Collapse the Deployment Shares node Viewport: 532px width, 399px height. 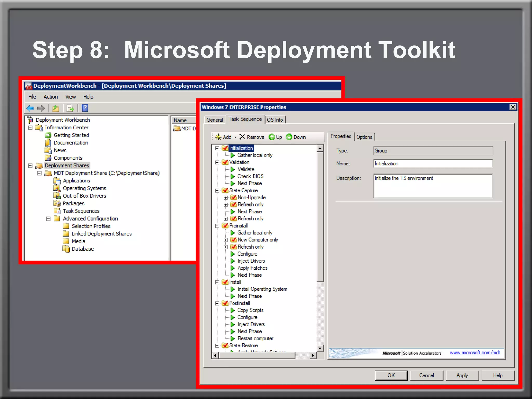[x=30, y=165]
